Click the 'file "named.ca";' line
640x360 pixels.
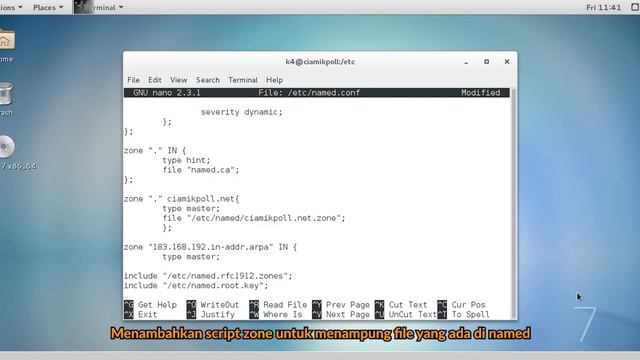click(x=200, y=170)
